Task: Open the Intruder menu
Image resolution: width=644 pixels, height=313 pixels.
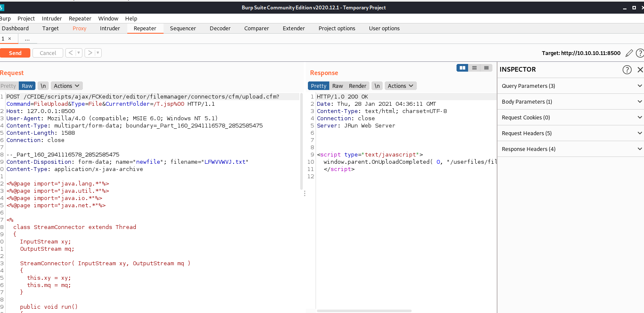Action: tap(52, 18)
